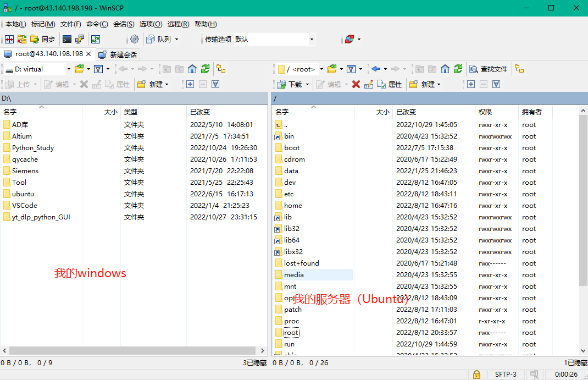Screen dimensions: 588x380
Task: Sort local files by 类型 column
Action: 153,112
